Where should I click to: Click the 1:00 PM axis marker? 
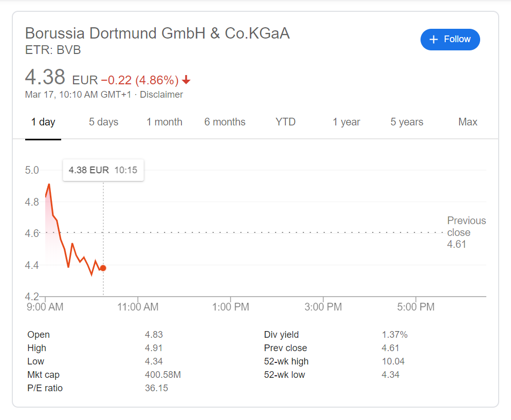(x=230, y=307)
